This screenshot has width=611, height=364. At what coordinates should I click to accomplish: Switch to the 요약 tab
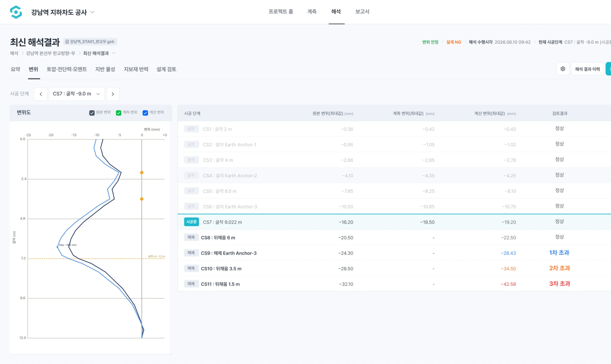tap(15, 69)
